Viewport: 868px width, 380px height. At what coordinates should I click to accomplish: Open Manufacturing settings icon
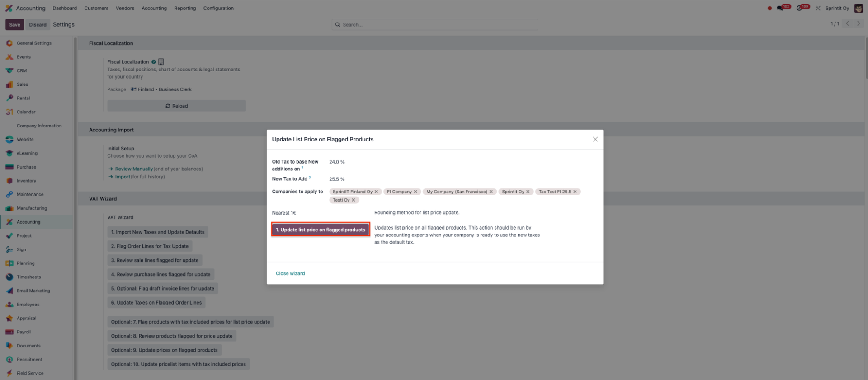pyautogui.click(x=9, y=208)
